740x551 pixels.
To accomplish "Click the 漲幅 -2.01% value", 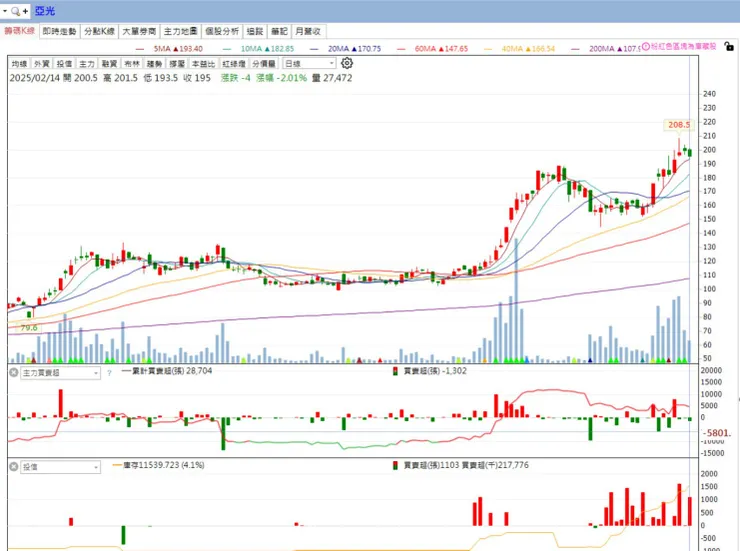I will [x=281, y=78].
